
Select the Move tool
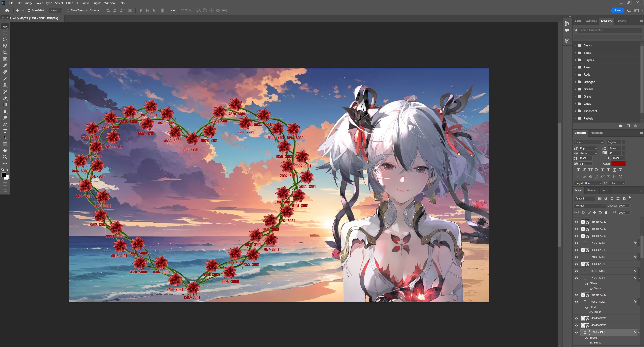click(x=5, y=26)
